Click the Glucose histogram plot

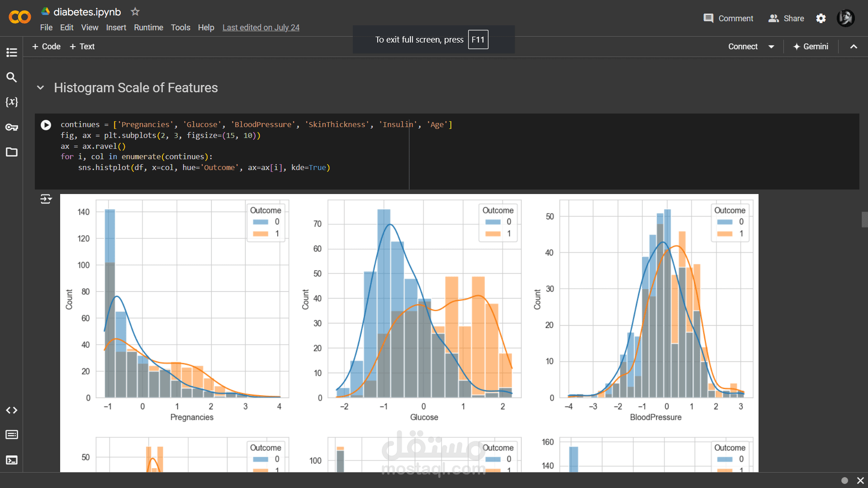tap(424, 299)
